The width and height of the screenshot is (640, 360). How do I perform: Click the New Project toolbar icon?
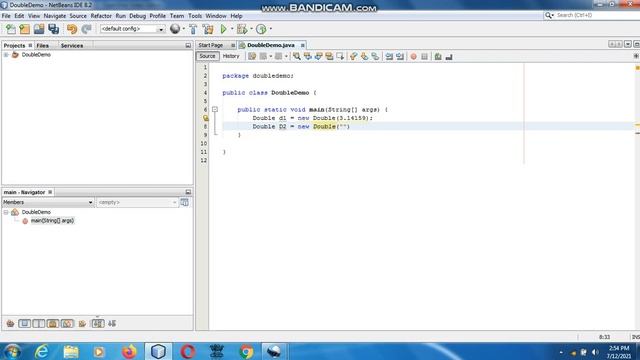24,29
